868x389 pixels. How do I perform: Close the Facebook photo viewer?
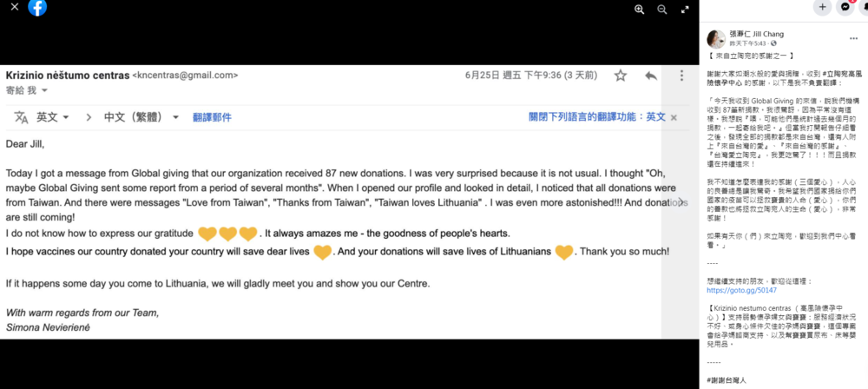pos(14,8)
